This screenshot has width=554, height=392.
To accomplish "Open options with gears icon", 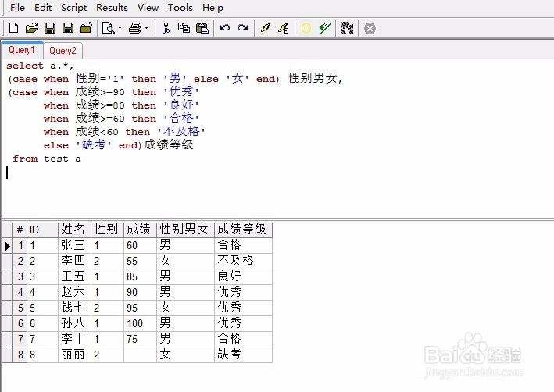I will [x=347, y=28].
